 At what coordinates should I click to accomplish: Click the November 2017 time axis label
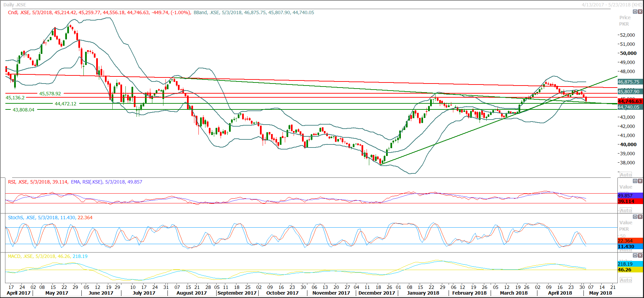point(331,293)
